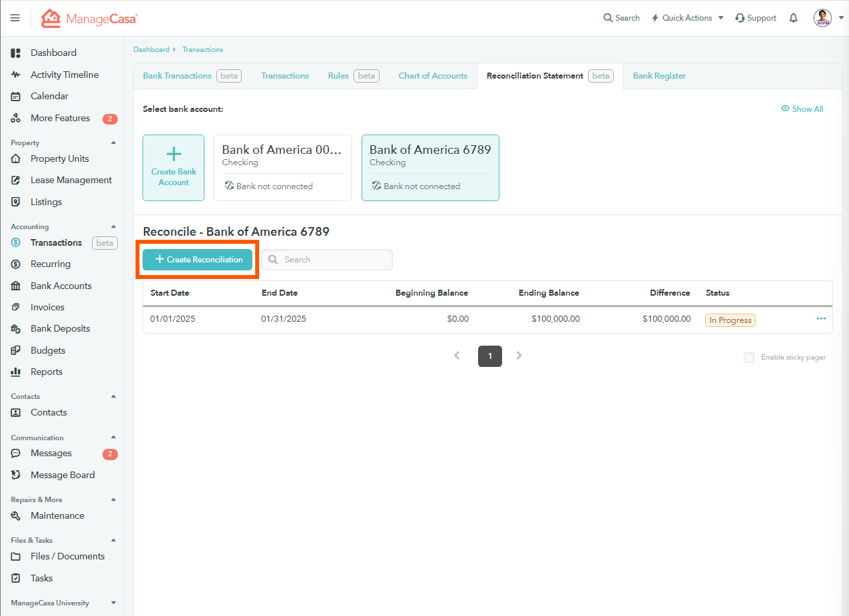Click the 01/01/2025 start date cell

[x=172, y=319]
